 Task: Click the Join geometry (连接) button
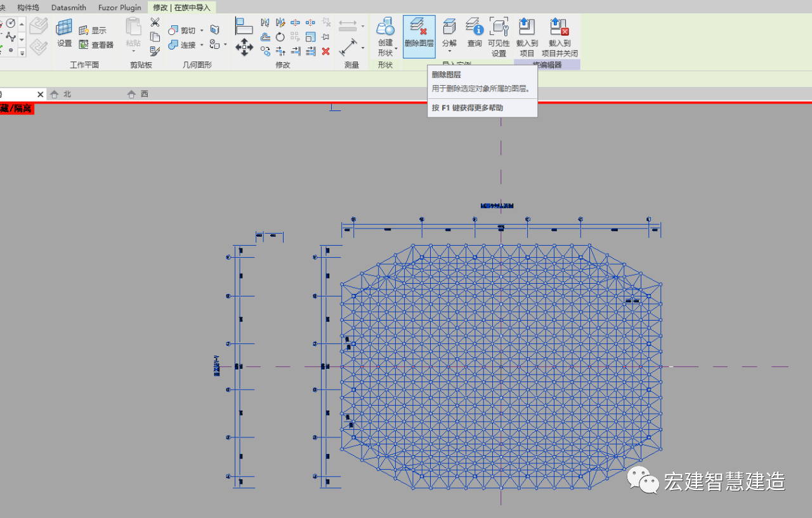coord(182,44)
